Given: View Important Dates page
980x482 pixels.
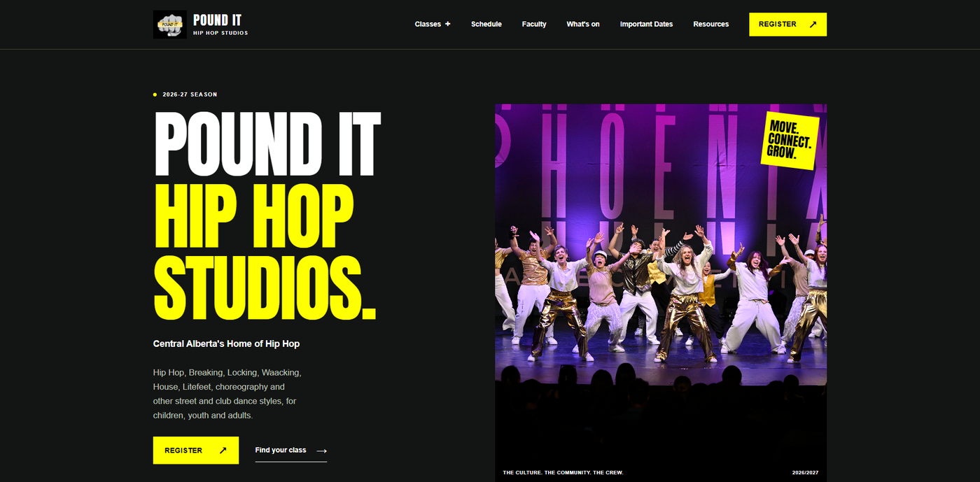Looking at the screenshot, I should [x=646, y=24].
